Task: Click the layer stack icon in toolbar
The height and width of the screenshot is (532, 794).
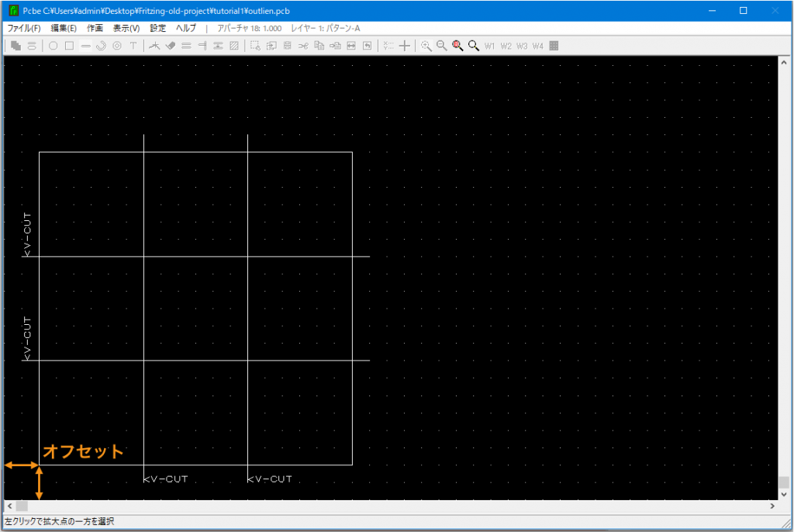Action: pos(16,46)
